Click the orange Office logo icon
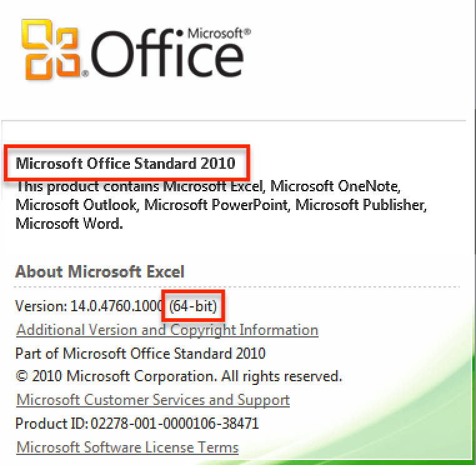The image size is (476, 465). pyautogui.click(x=52, y=49)
